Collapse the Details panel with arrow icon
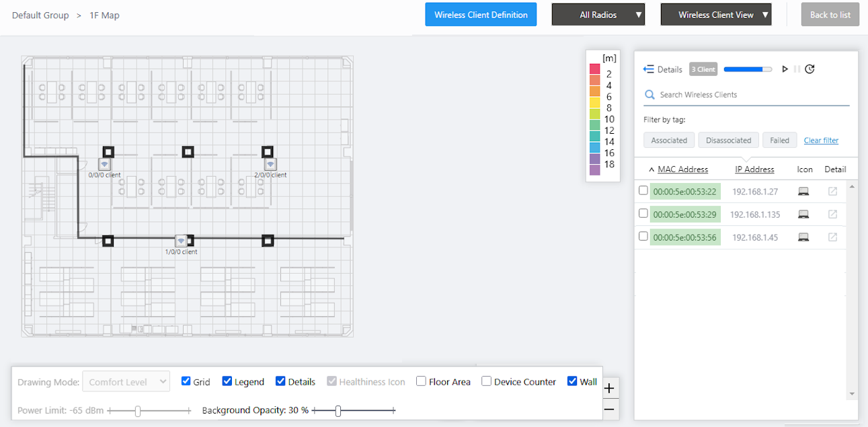868x427 pixels. (649, 69)
